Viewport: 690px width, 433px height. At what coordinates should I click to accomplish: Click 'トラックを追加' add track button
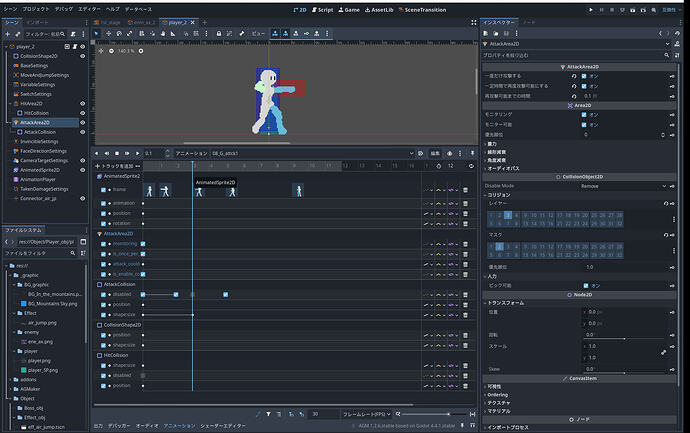[114, 166]
